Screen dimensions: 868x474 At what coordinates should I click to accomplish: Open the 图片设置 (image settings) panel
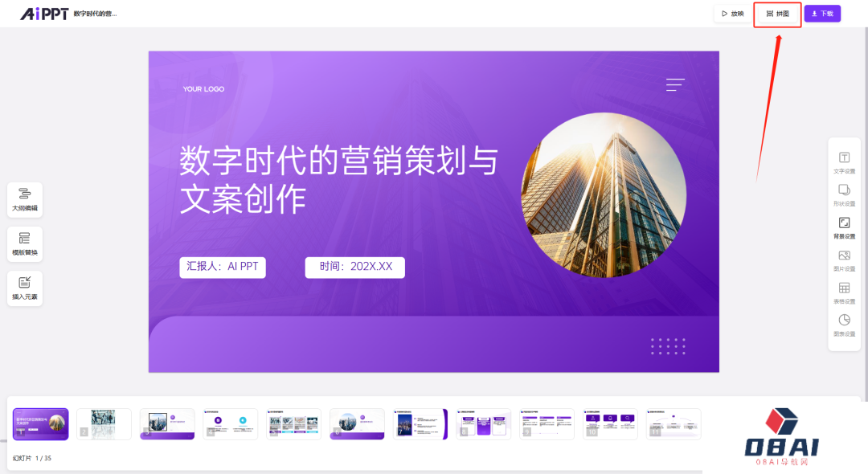[x=844, y=261]
